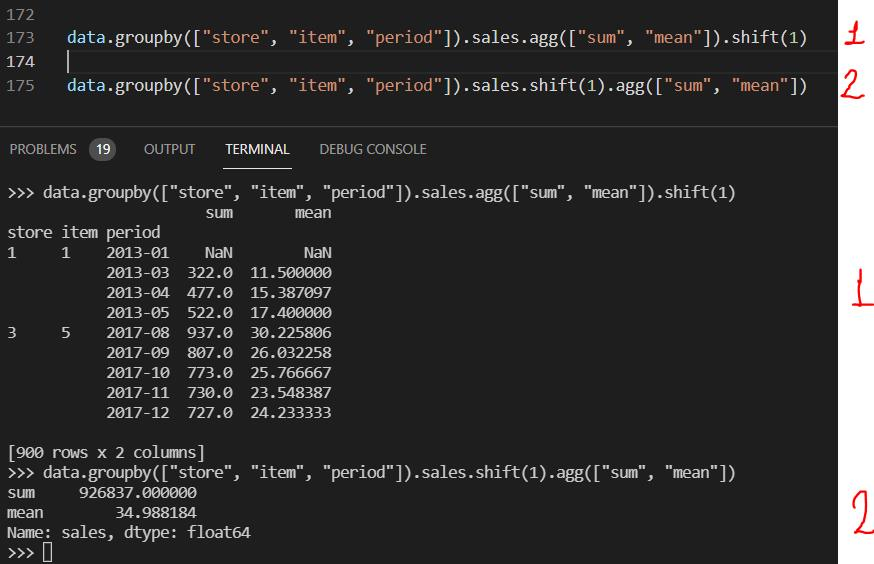This screenshot has height=564, width=874.
Task: Click the problems count badge showing 19
Action: 102,149
